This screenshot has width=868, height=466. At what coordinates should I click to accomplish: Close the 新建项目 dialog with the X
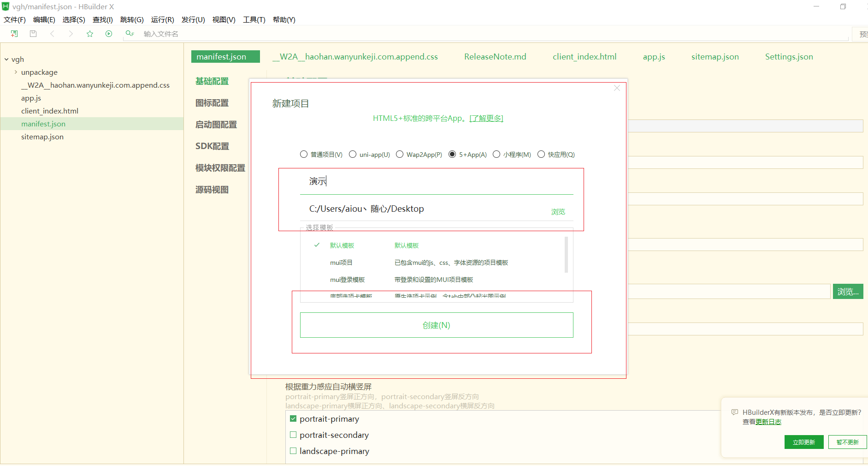click(x=617, y=88)
